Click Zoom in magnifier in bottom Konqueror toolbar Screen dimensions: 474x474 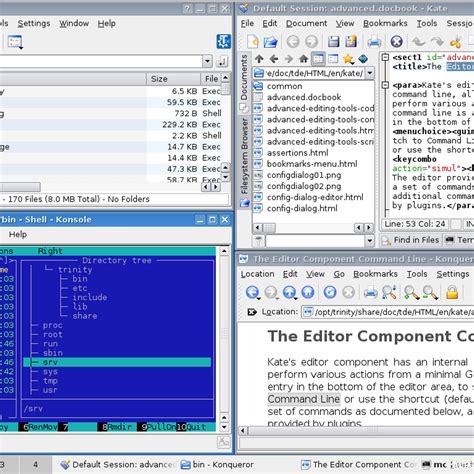click(412, 292)
